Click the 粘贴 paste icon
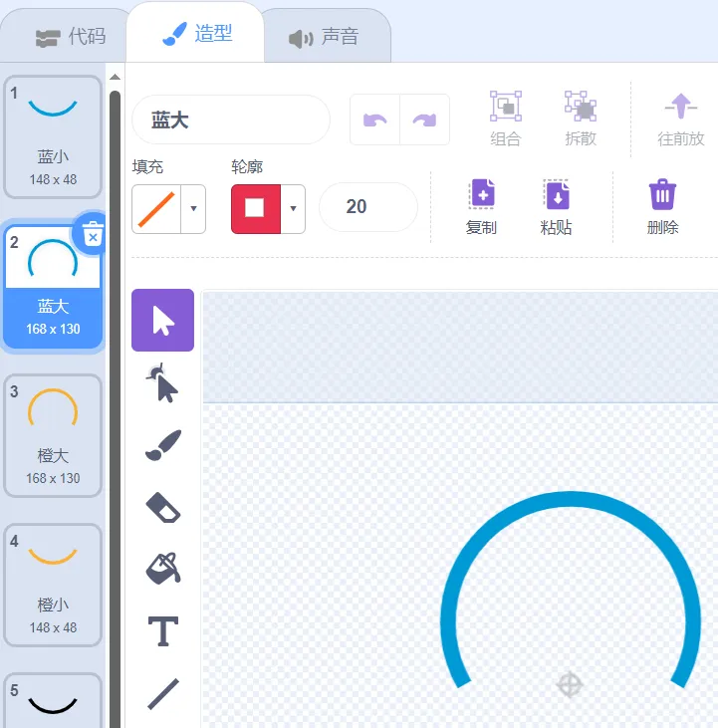The width and height of the screenshot is (718, 728). (556, 193)
